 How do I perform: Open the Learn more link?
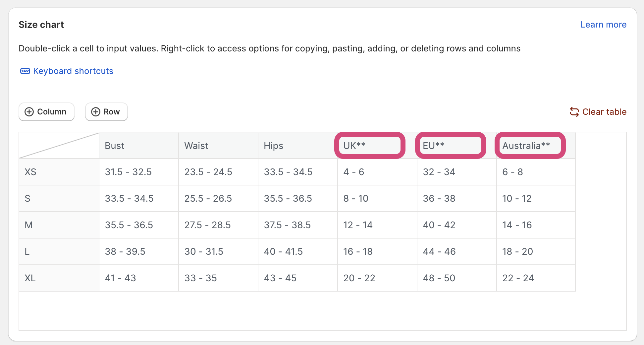pyautogui.click(x=603, y=25)
